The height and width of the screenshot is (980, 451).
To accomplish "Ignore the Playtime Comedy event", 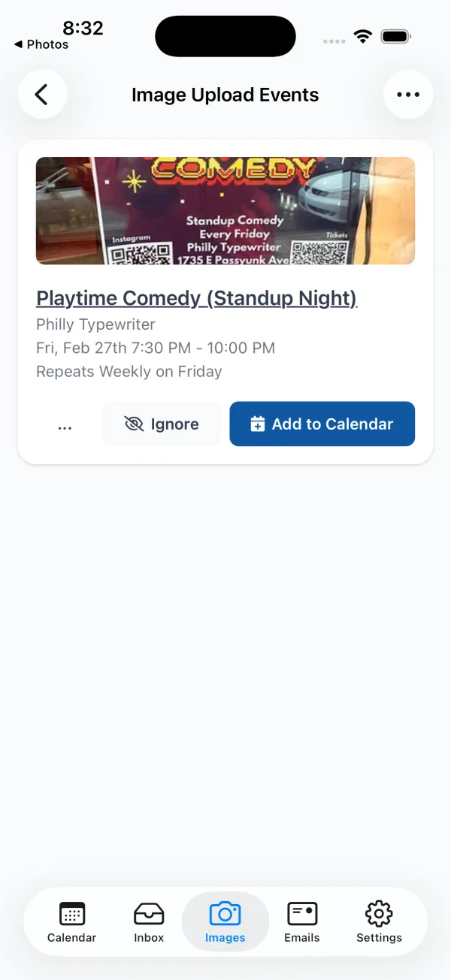I will point(161,424).
